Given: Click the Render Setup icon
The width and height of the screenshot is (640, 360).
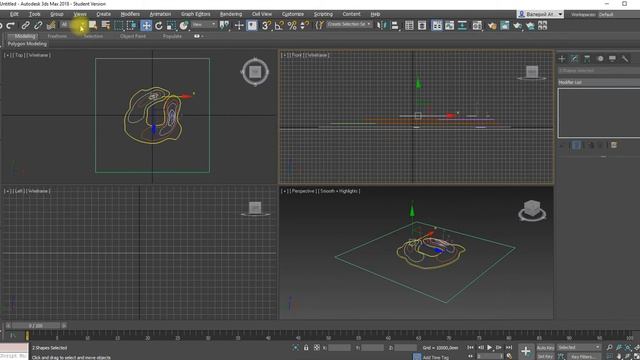Looking at the screenshot, I should 492,26.
